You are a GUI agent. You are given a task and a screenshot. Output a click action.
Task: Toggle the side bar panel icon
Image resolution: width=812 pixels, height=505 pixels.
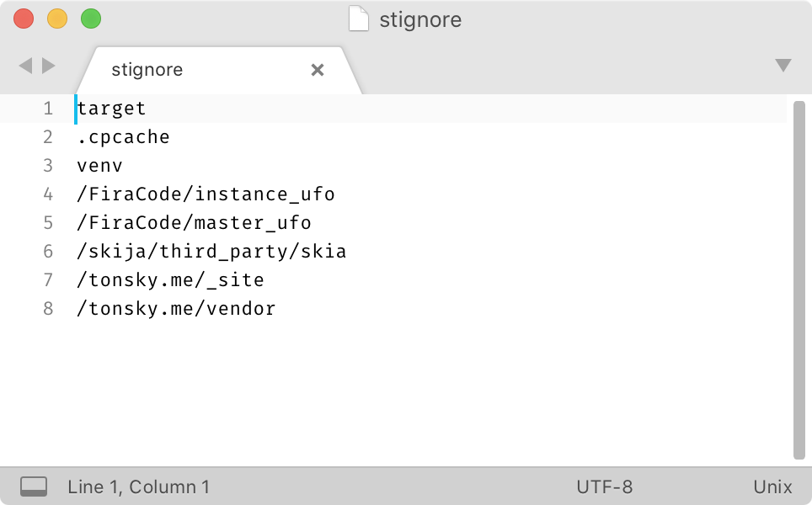(x=34, y=486)
